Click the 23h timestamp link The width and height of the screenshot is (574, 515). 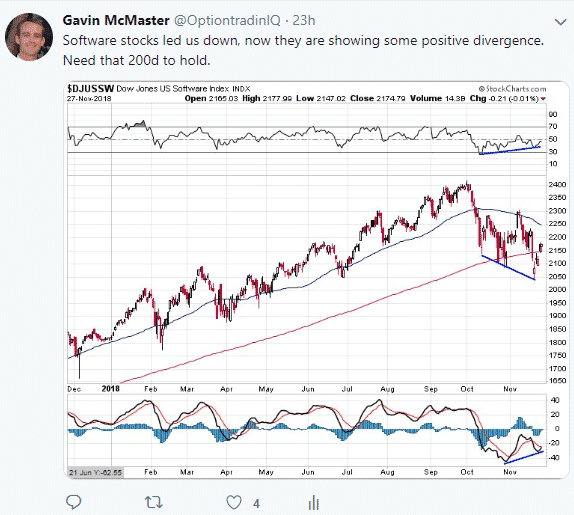(303, 20)
